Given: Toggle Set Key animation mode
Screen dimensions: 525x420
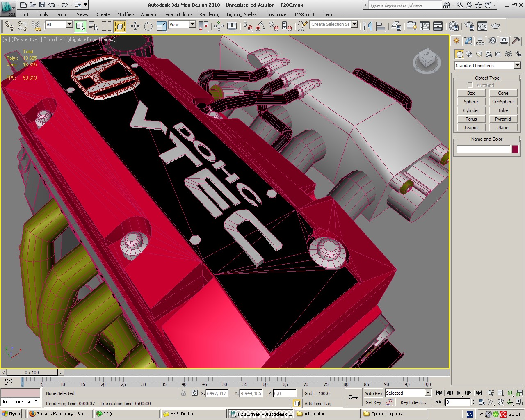Looking at the screenshot, I should point(373,402).
